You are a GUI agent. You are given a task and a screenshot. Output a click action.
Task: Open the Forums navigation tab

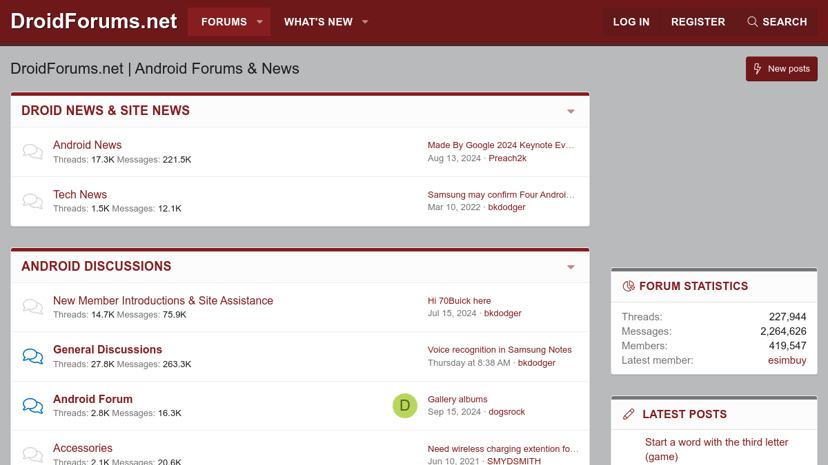[224, 22]
